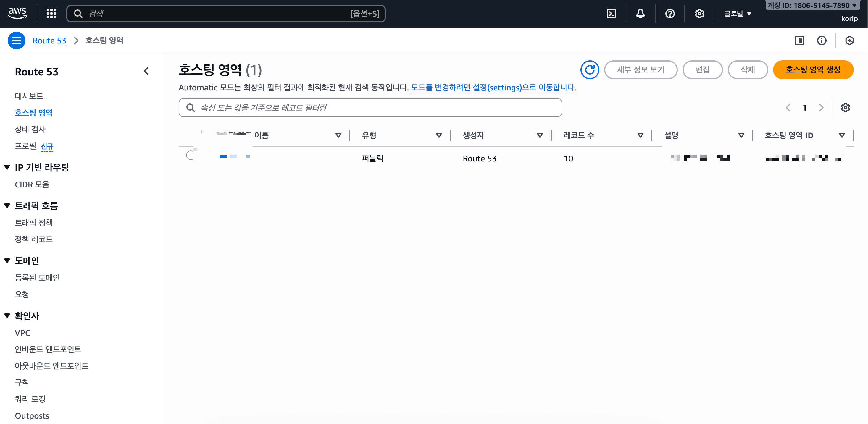Open 상태 검사 in the sidebar
868x424 pixels.
click(x=30, y=129)
